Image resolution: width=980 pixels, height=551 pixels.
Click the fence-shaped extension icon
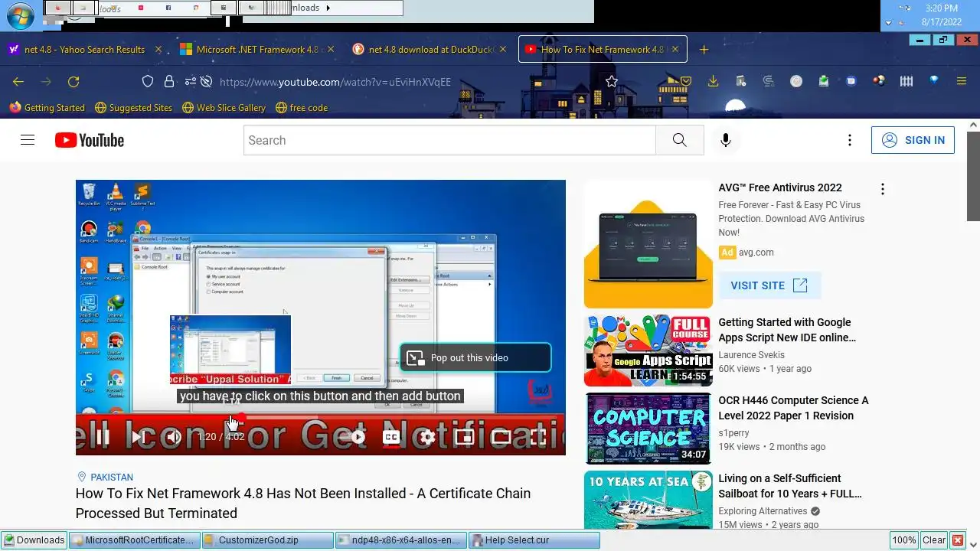click(x=906, y=81)
